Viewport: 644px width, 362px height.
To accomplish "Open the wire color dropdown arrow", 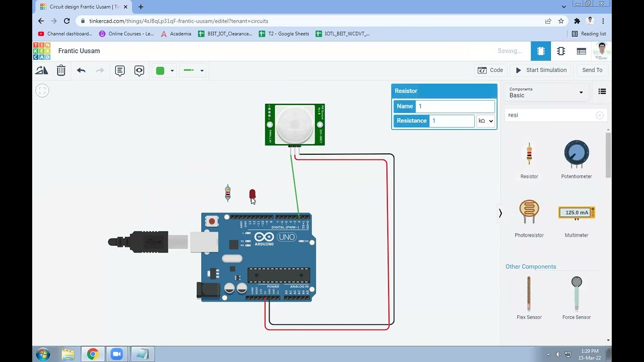I will 172,70.
